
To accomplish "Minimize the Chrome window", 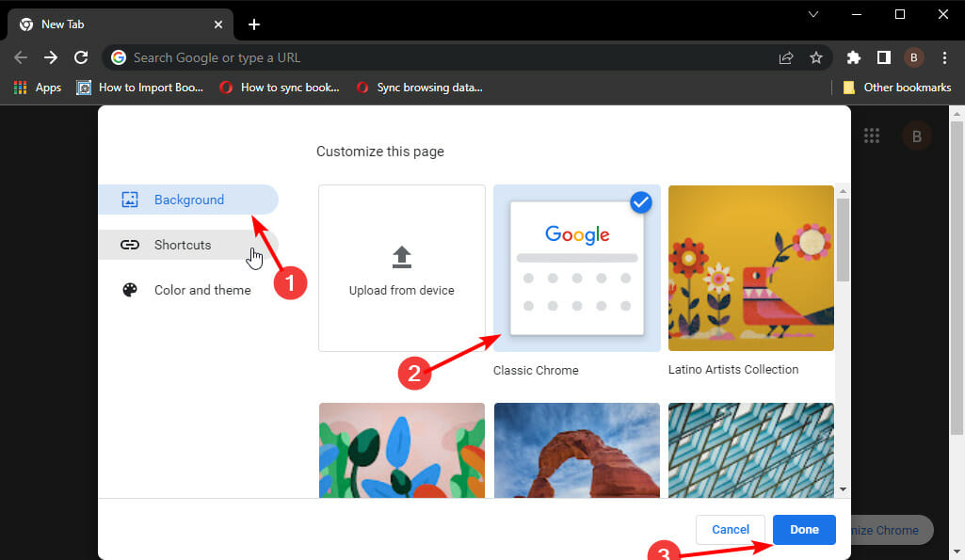I will (856, 14).
